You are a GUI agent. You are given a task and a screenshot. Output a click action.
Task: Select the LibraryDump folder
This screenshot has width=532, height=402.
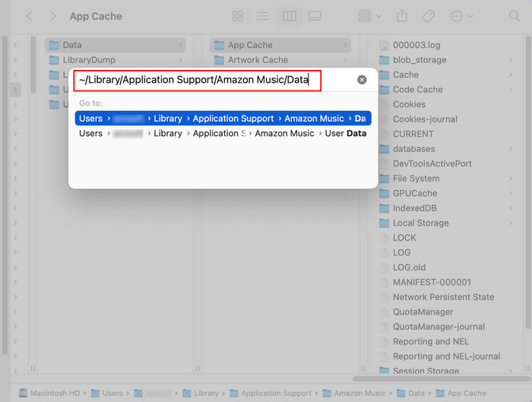pyautogui.click(x=116, y=60)
